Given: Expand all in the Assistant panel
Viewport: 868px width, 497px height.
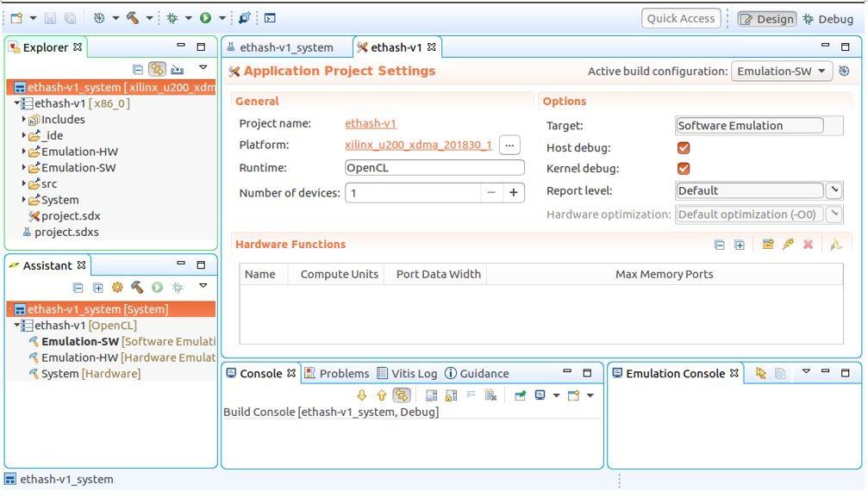Looking at the screenshot, I should pyautogui.click(x=98, y=288).
